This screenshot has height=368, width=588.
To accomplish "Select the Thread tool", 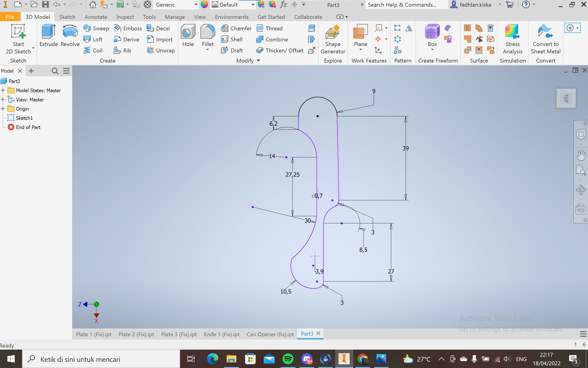I will coord(269,29).
